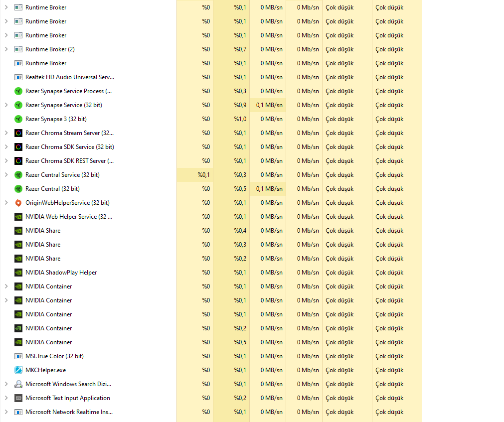Click the Razer Synapse Service Process icon
504x422 pixels.
(18, 91)
